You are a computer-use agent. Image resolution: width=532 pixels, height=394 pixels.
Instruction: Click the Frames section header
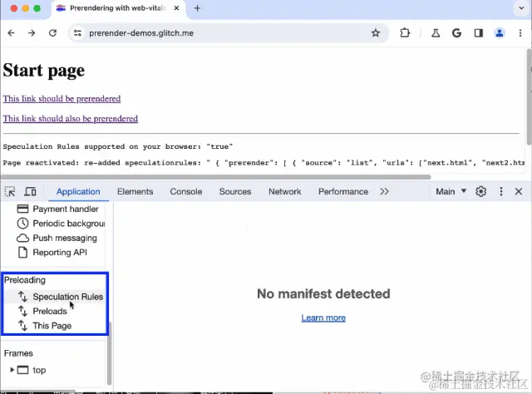tap(18, 353)
